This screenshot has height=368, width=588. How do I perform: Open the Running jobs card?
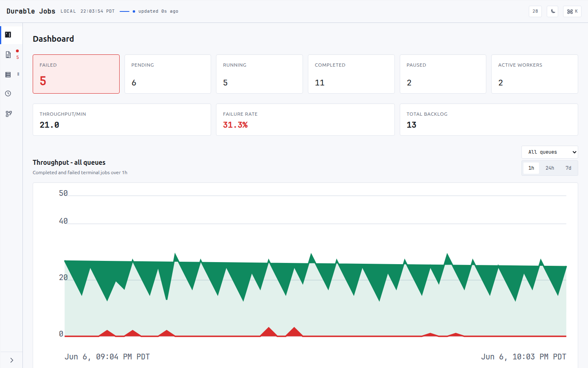click(259, 74)
